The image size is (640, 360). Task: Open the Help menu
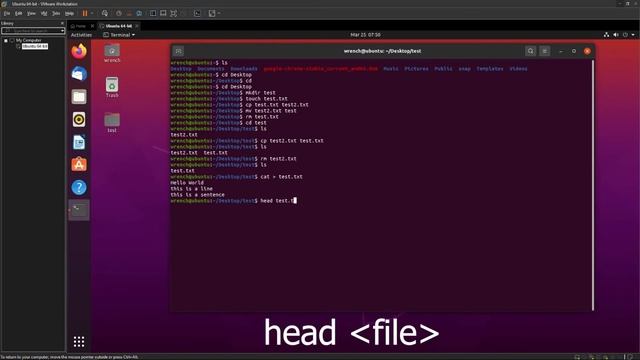(x=69, y=13)
